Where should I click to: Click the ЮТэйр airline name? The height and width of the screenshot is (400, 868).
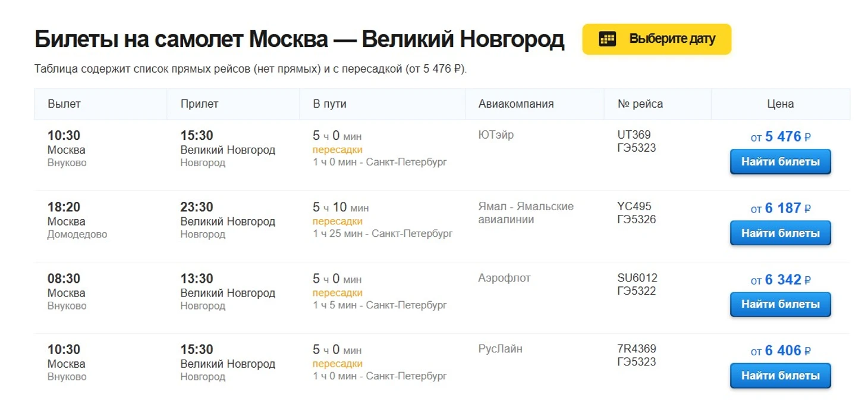pyautogui.click(x=496, y=135)
